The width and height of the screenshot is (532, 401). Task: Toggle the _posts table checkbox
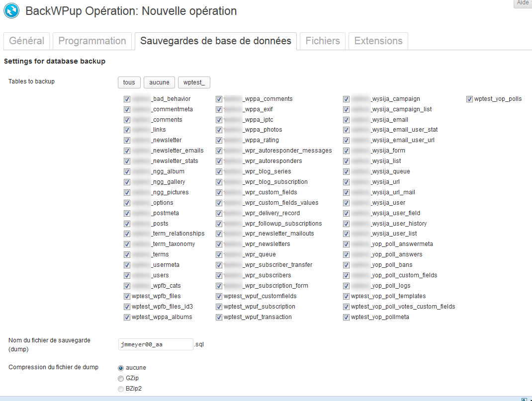point(127,224)
